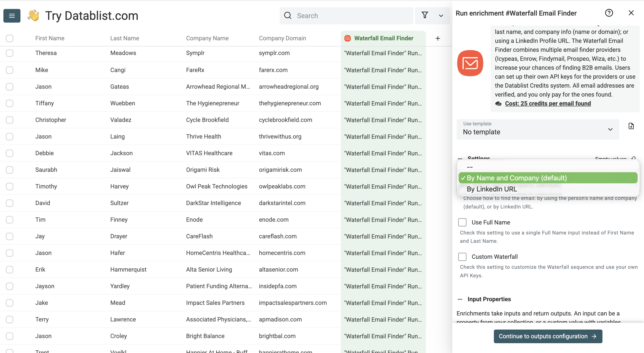Click the Patient Funding Alterna... cell

[x=219, y=286]
